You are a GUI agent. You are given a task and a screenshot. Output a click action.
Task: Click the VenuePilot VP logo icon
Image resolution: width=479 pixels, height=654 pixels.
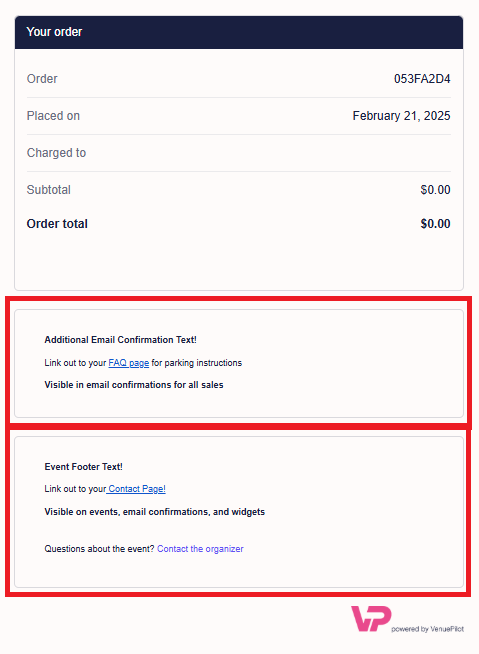371,619
